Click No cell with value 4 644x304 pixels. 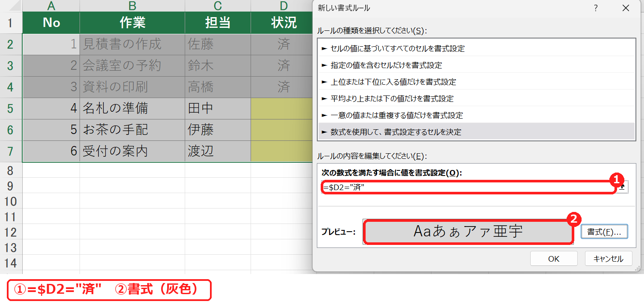pos(51,108)
